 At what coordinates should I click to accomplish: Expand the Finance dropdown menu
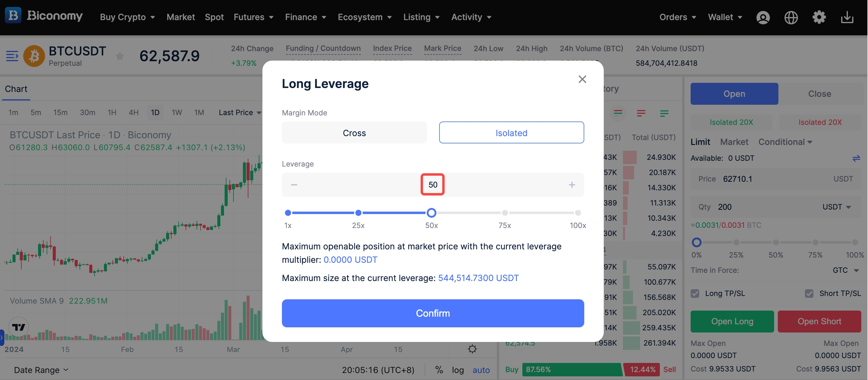[305, 17]
